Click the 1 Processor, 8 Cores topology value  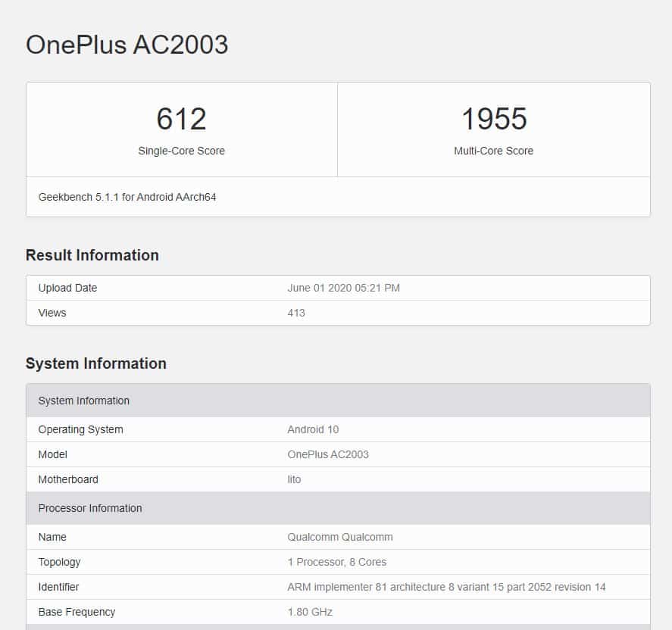(x=337, y=562)
